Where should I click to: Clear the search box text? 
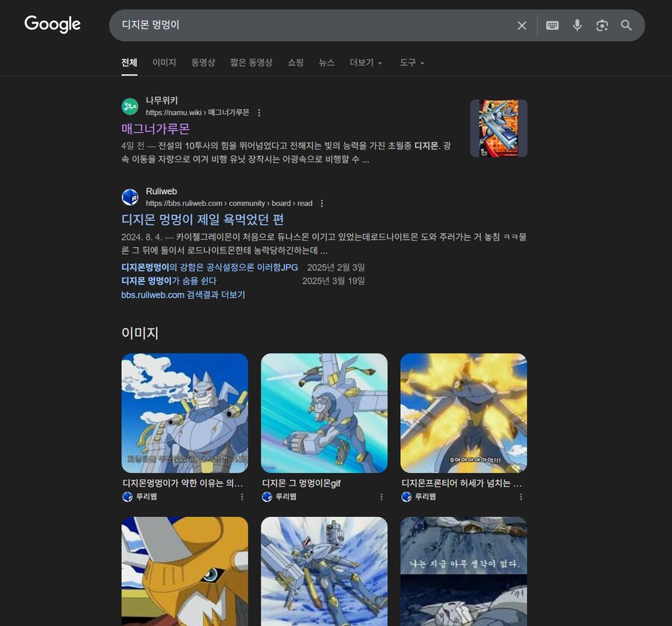[x=522, y=25]
